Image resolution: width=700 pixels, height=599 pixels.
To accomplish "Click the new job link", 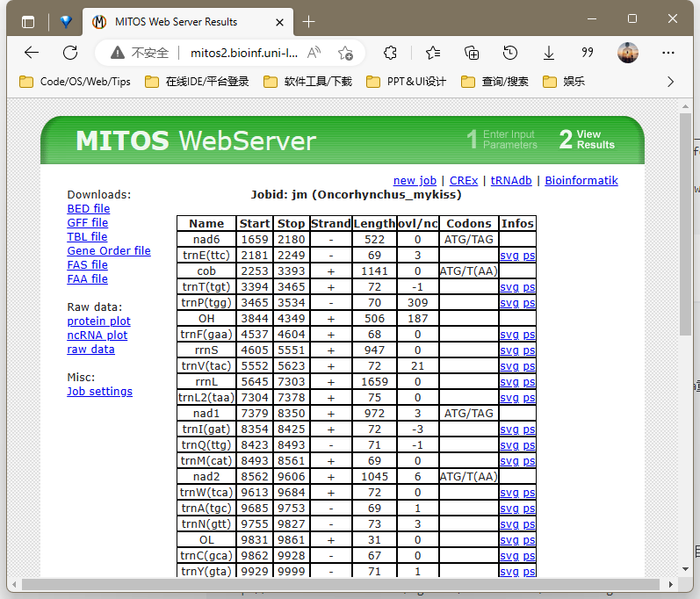I will (x=415, y=180).
